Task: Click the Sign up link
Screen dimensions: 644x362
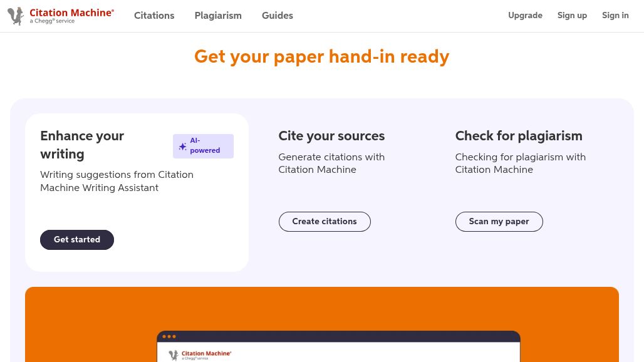Action: coord(572,16)
